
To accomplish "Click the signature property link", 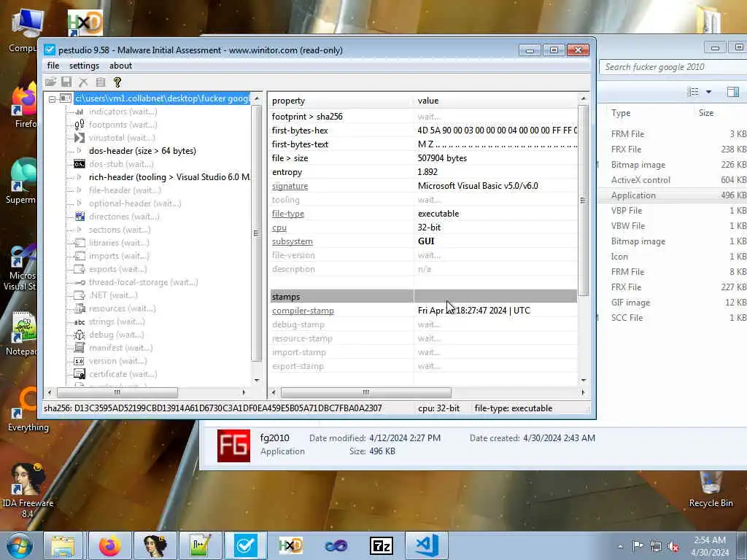I will point(290,186).
